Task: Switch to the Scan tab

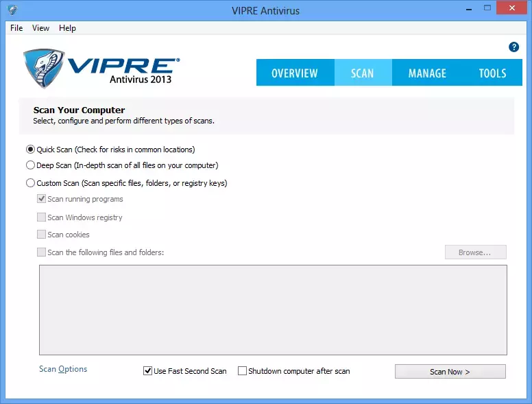Action: 363,73
